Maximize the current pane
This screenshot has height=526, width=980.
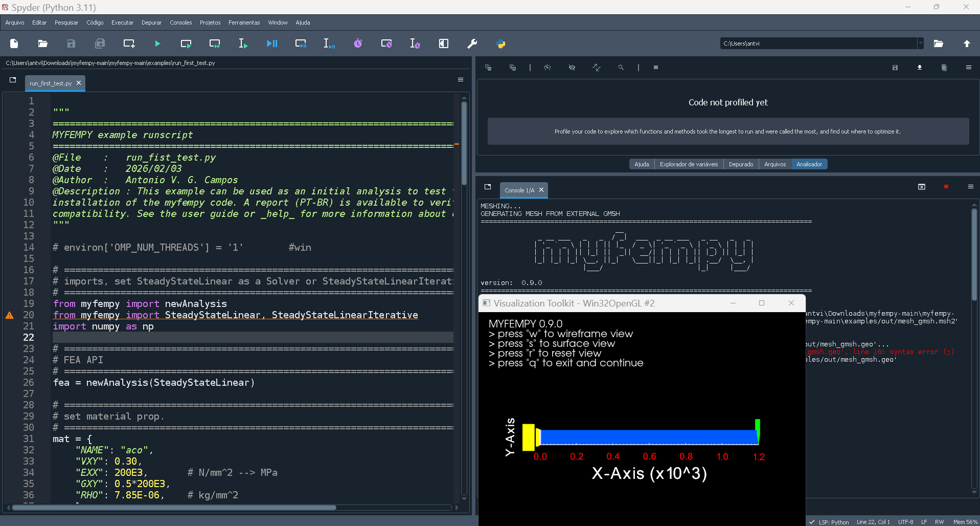[444, 44]
